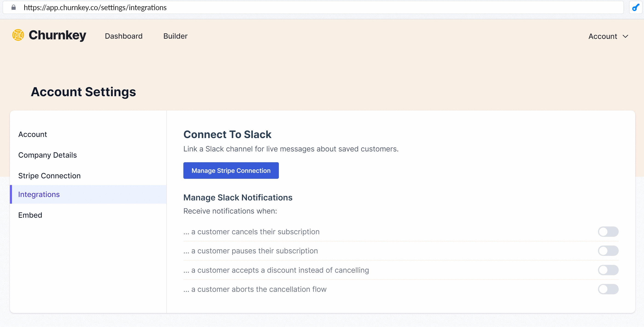
Task: Toggle customer accepts discount notification
Action: [x=608, y=270]
